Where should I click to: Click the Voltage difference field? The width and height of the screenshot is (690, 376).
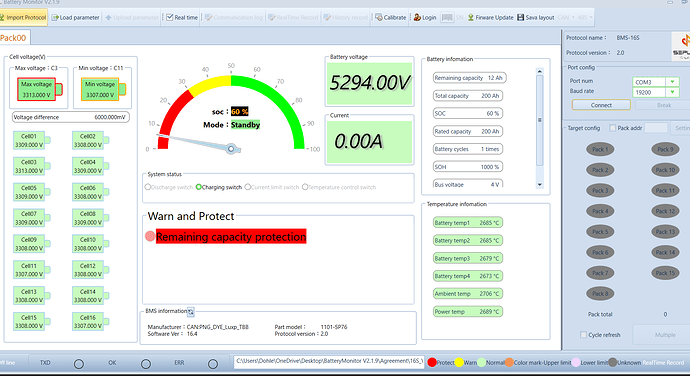pyautogui.click(x=70, y=117)
